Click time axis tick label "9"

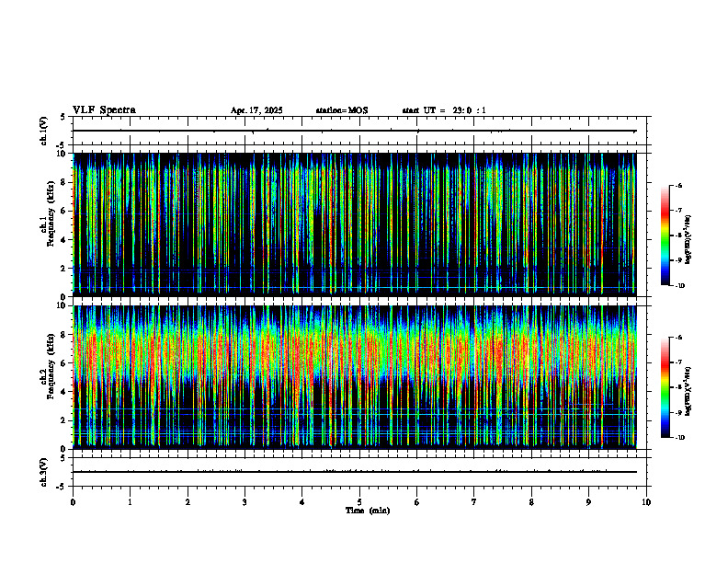click(588, 502)
